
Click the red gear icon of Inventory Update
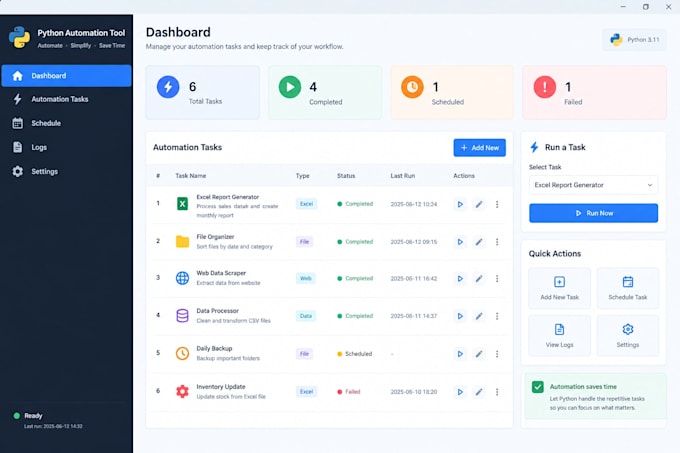[182, 391]
